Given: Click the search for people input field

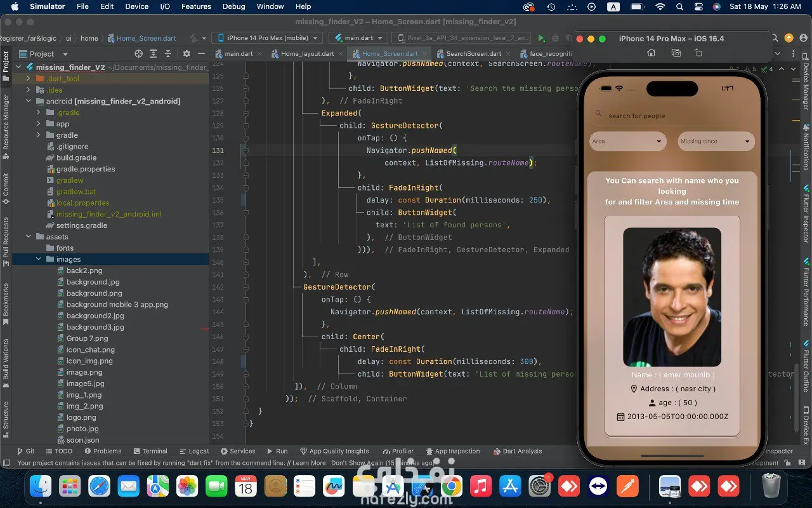Looking at the screenshot, I should click(x=672, y=115).
